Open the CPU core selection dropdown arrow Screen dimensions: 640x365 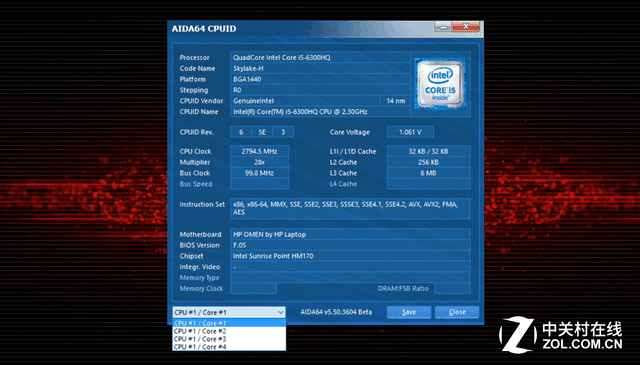click(x=280, y=312)
